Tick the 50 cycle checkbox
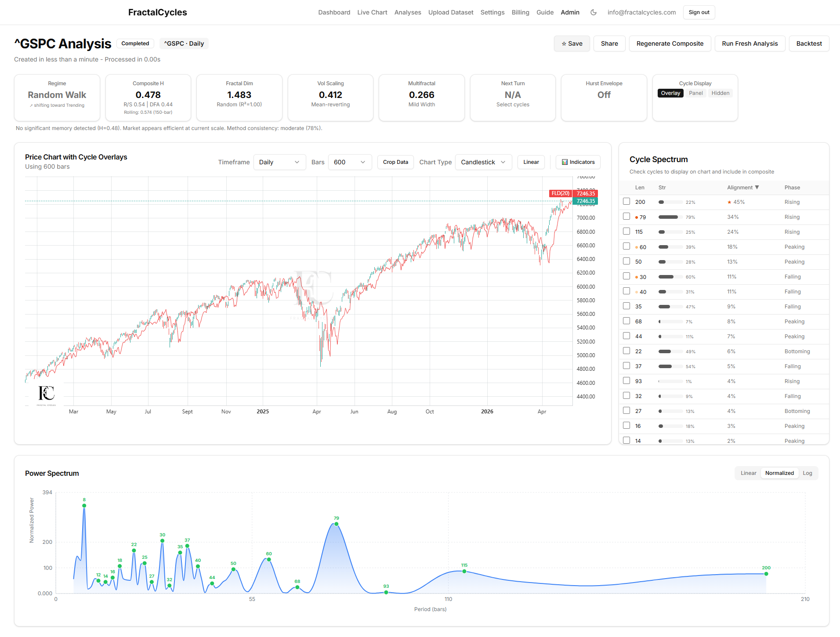The image size is (840, 637). point(626,261)
